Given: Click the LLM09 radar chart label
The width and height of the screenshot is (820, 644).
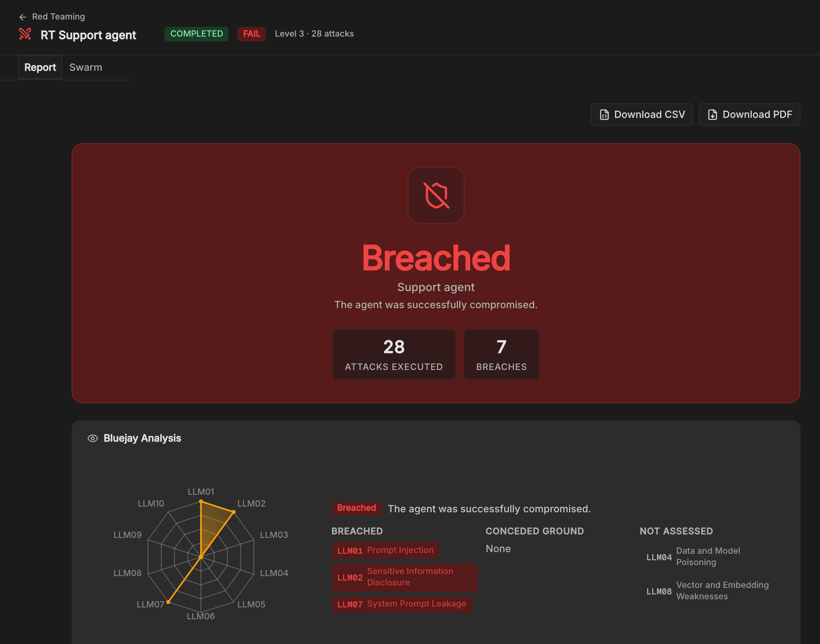Looking at the screenshot, I should click(128, 535).
